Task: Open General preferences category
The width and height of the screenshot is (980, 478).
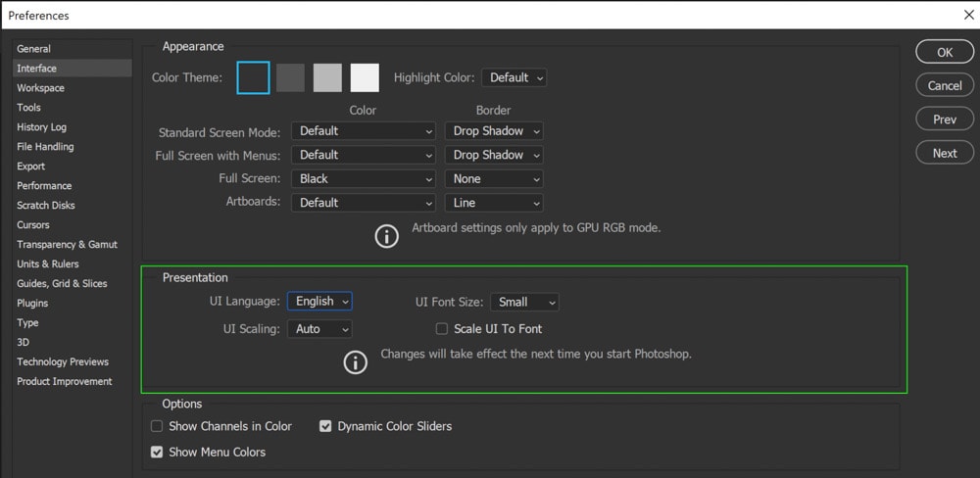Action: click(x=72, y=49)
